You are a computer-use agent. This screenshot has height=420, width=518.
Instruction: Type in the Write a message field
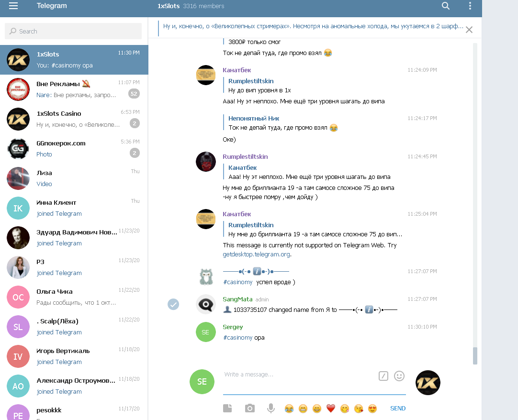[x=297, y=375]
